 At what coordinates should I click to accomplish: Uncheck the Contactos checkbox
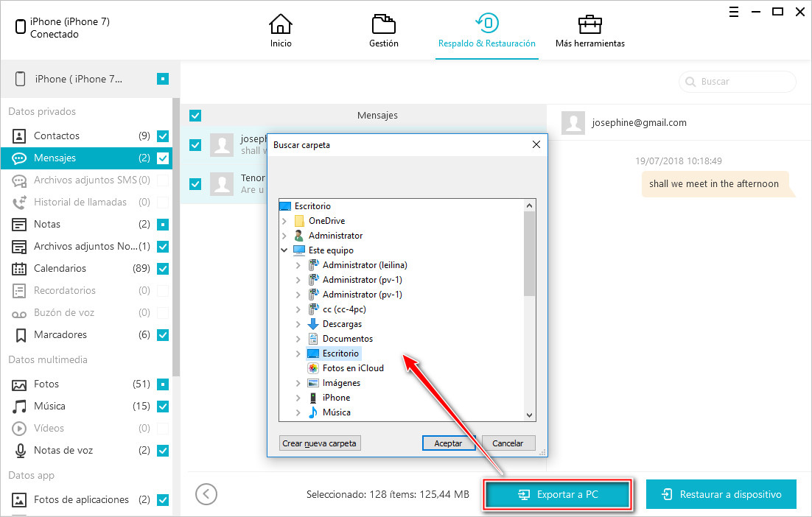[x=163, y=136]
